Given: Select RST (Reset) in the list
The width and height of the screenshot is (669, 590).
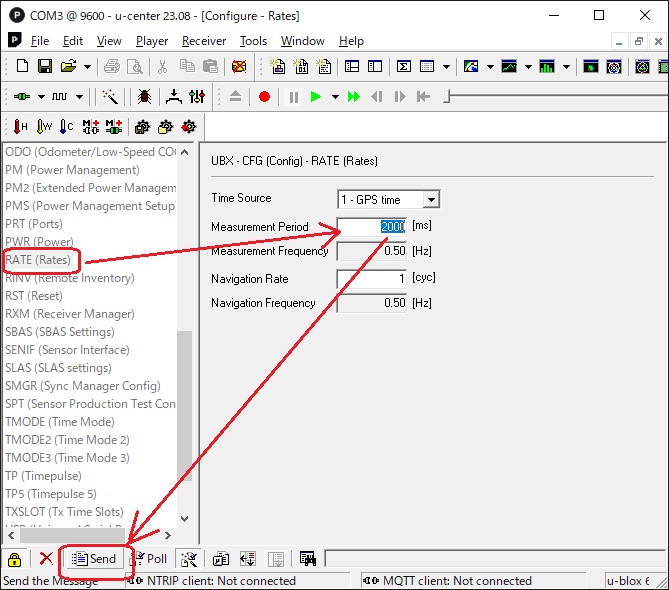Looking at the screenshot, I should (34, 296).
